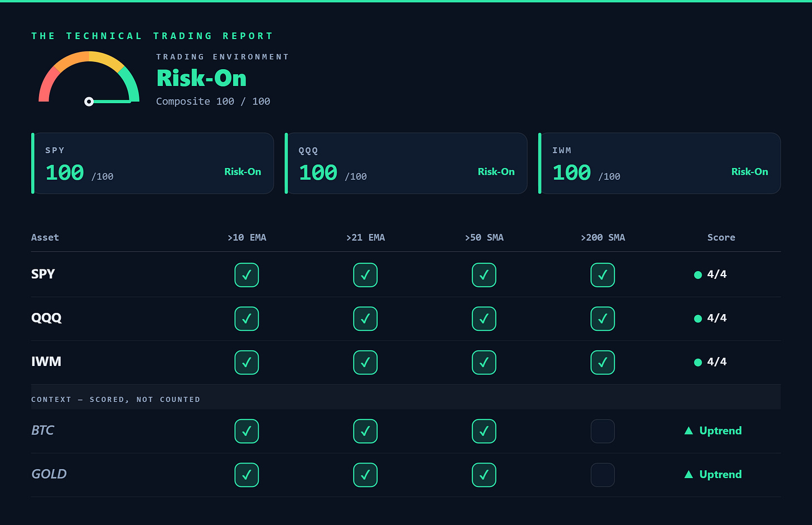Click the IWM 4/4 score value
812x525 pixels.
click(x=717, y=362)
